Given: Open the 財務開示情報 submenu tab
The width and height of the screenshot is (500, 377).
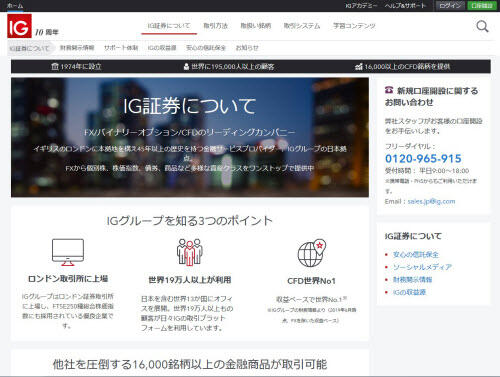Looking at the screenshot, I should click(77, 48).
